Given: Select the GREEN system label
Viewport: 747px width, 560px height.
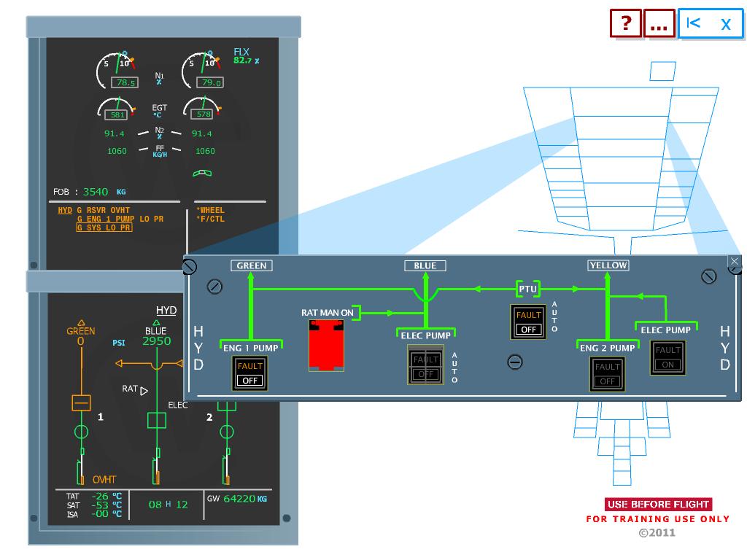Looking at the screenshot, I should 251,265.
